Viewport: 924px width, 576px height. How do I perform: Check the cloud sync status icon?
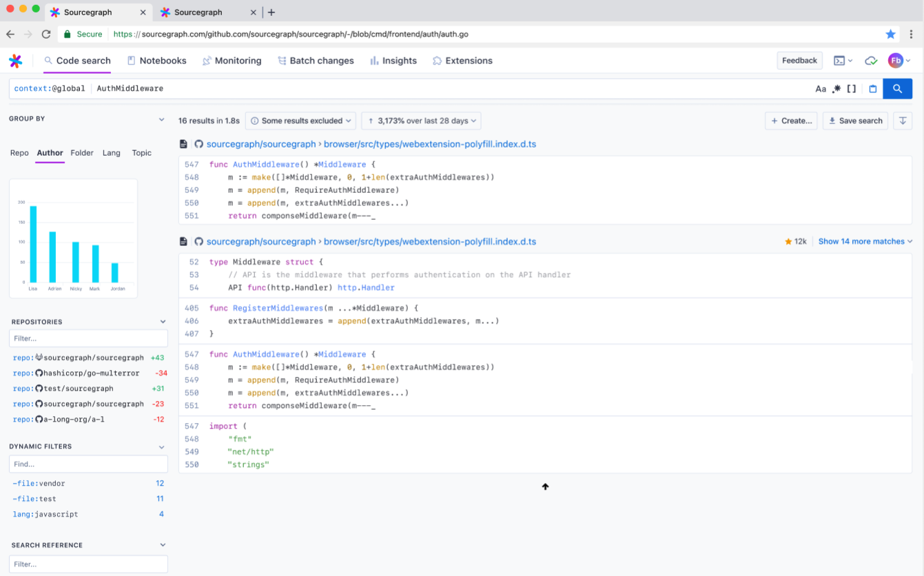(871, 61)
